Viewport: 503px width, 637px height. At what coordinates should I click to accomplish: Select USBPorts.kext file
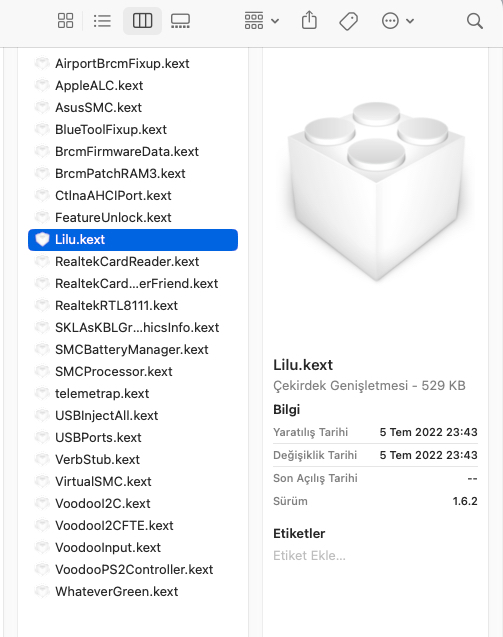tap(133, 438)
